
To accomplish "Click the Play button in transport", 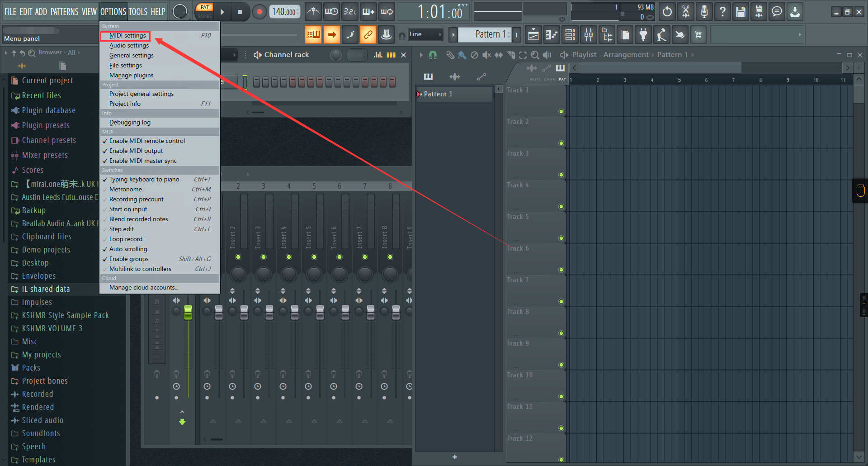I will pyautogui.click(x=222, y=12).
